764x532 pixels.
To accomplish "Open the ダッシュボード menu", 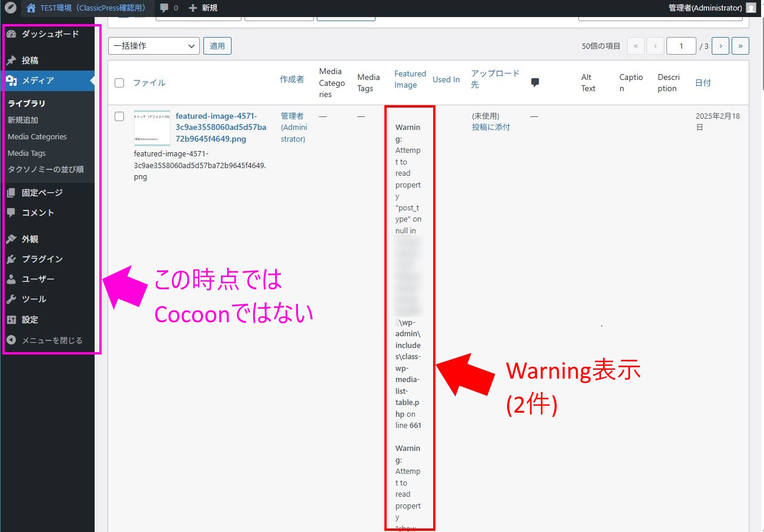I will tap(50, 34).
